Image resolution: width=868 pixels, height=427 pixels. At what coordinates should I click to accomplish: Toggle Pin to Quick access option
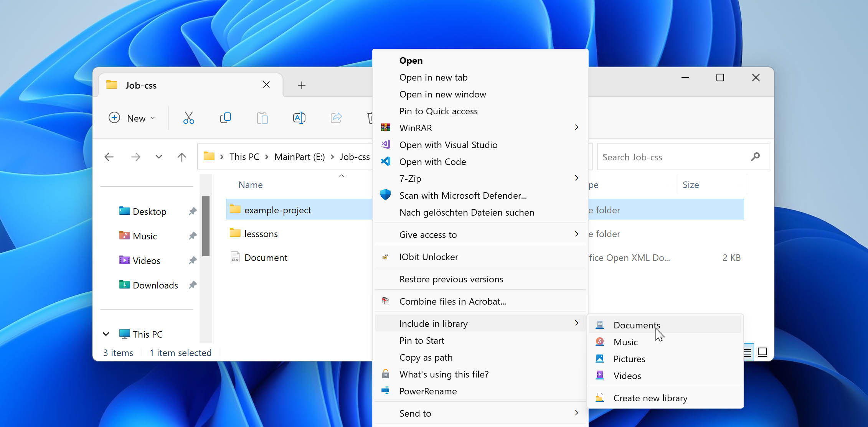[439, 110]
